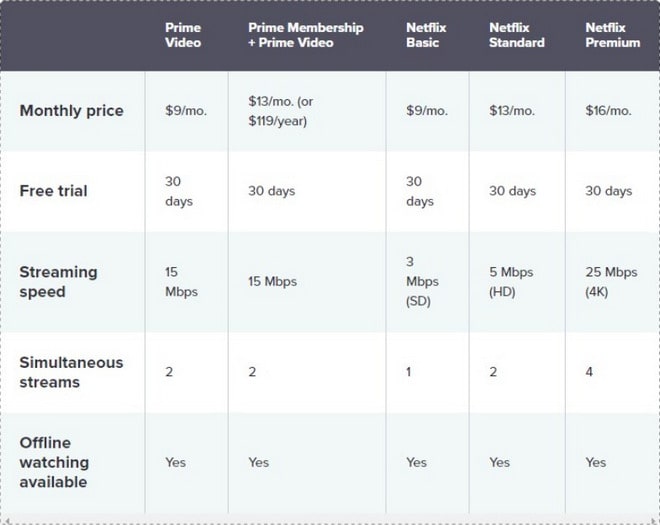Select the Streaming speed row label
The width and height of the screenshot is (660, 525).
click(x=59, y=281)
